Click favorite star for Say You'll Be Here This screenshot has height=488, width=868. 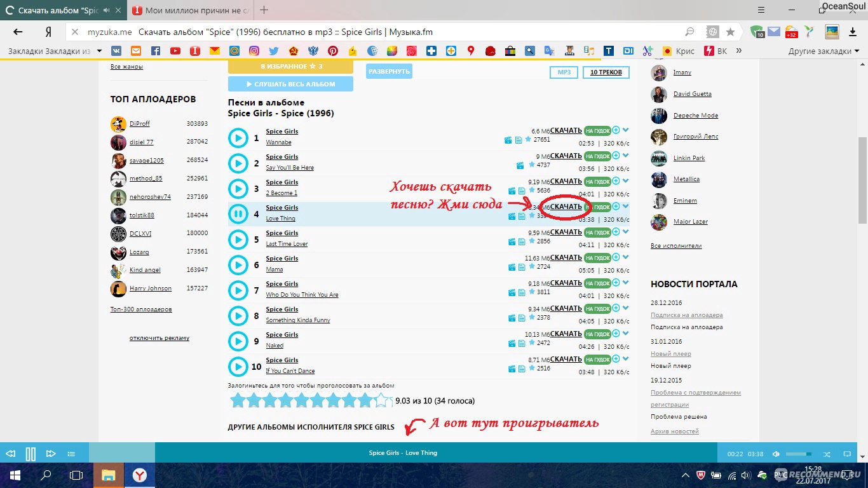pyautogui.click(x=531, y=165)
